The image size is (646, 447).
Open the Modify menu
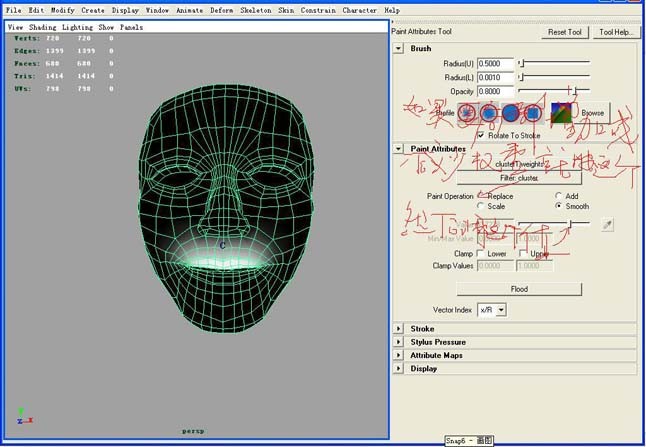tap(63, 10)
